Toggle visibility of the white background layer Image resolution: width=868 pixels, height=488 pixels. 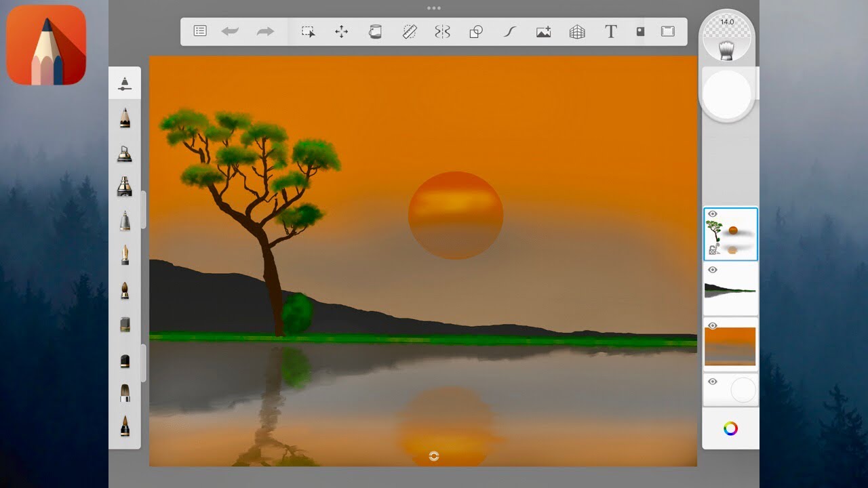coord(713,382)
